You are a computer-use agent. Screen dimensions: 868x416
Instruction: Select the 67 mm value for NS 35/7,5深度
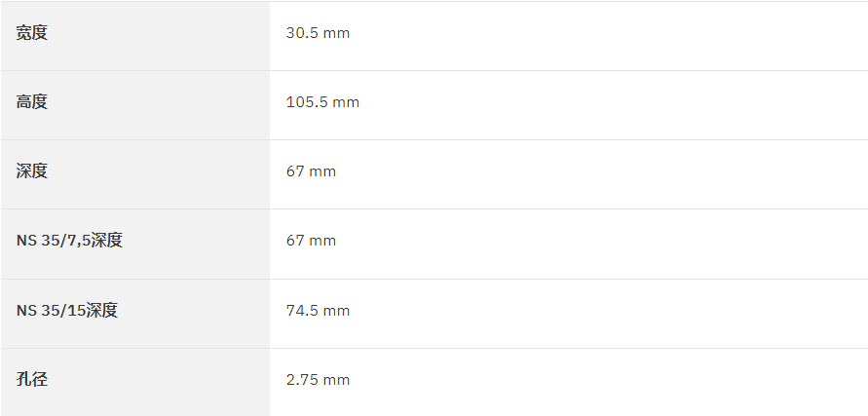311,241
